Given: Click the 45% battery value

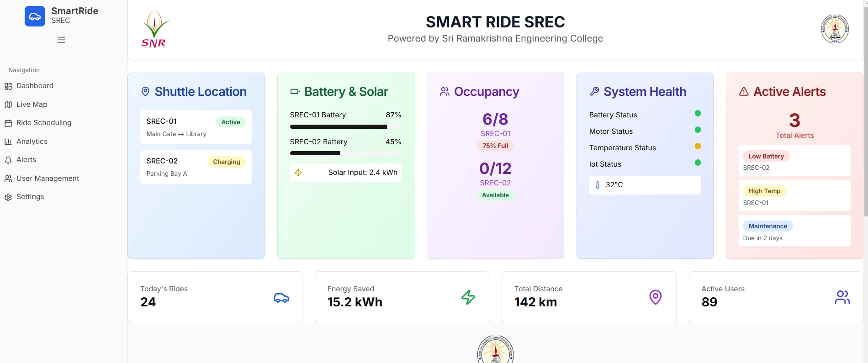Looking at the screenshot, I should [393, 142].
